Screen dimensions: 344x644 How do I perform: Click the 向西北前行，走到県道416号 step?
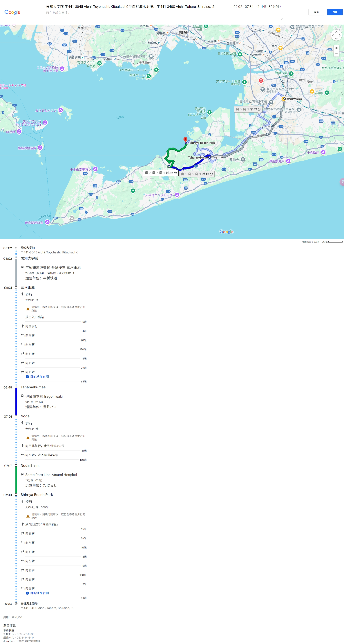45,446
